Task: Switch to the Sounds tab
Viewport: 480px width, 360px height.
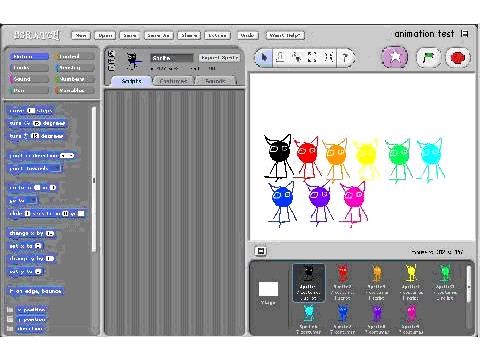Action: point(215,81)
